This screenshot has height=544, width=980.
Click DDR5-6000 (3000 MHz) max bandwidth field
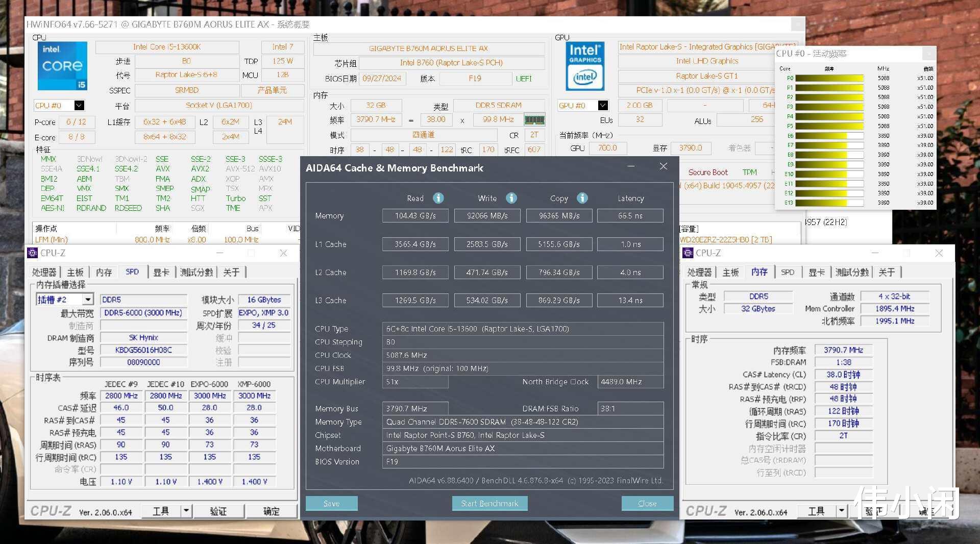coord(143,313)
